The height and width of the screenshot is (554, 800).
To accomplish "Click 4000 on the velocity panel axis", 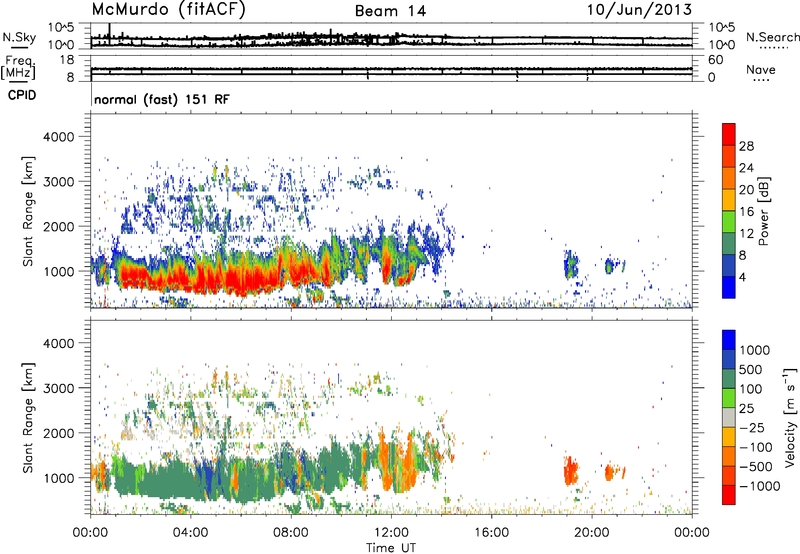I will coord(59,343).
